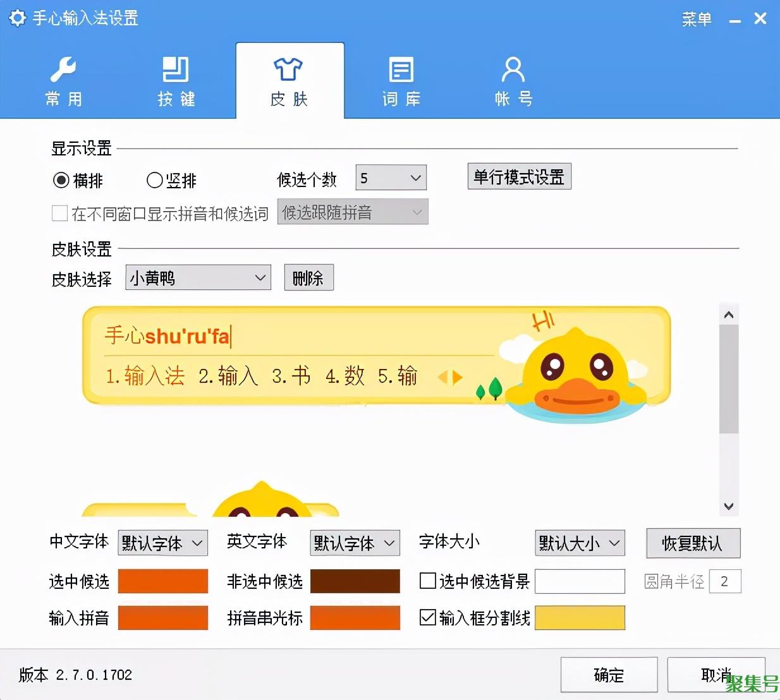The height and width of the screenshot is (700, 780).
Task: Open the 字体大小 font size dropdown
Action: (x=579, y=543)
